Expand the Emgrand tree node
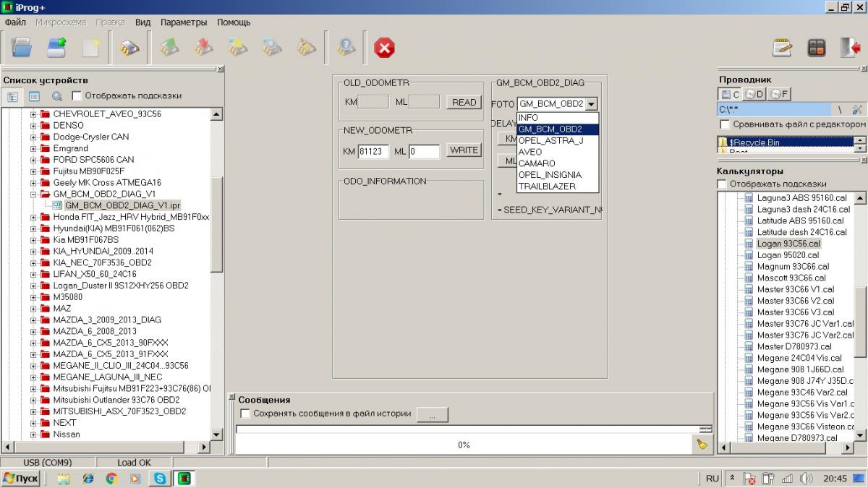Screen dimensions: 868x488 33,148
